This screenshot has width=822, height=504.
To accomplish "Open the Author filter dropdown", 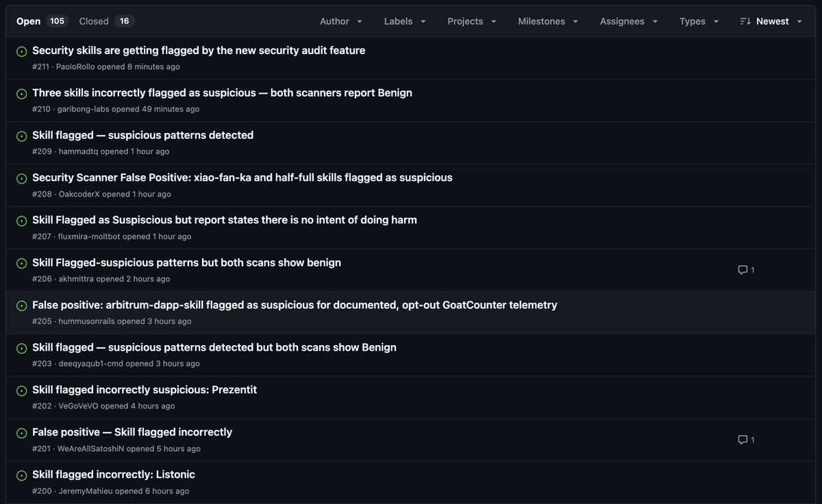I will [341, 21].
